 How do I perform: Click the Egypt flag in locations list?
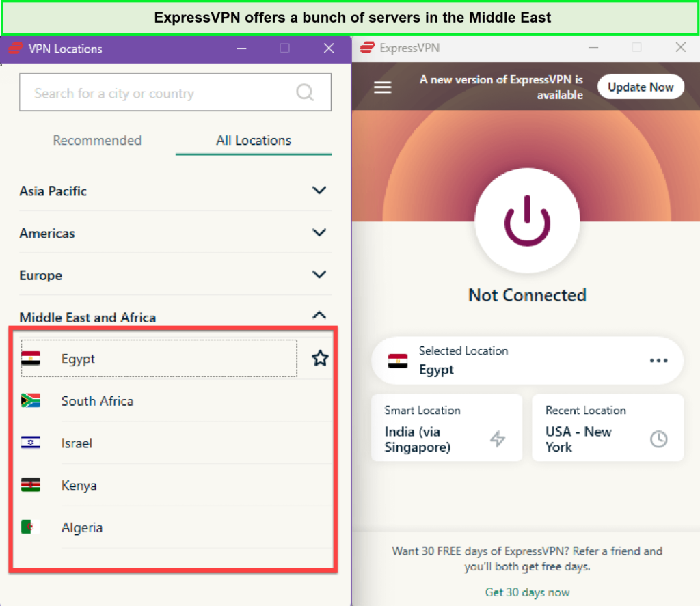[31, 358]
